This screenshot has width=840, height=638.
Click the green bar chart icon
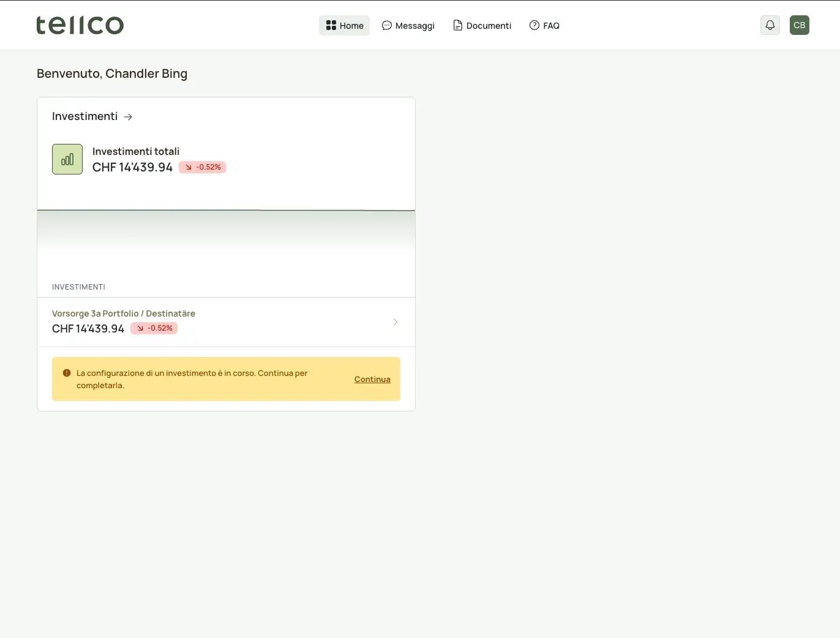[x=67, y=159]
